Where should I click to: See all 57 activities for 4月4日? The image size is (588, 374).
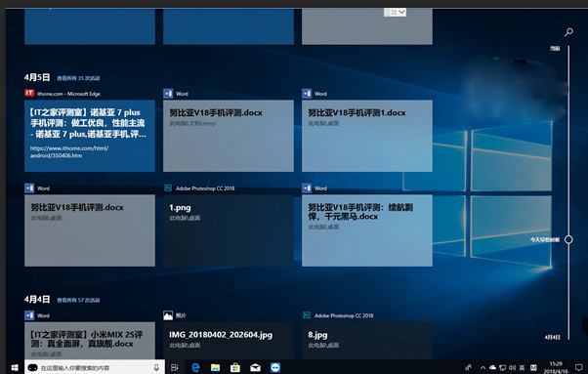pos(78,300)
